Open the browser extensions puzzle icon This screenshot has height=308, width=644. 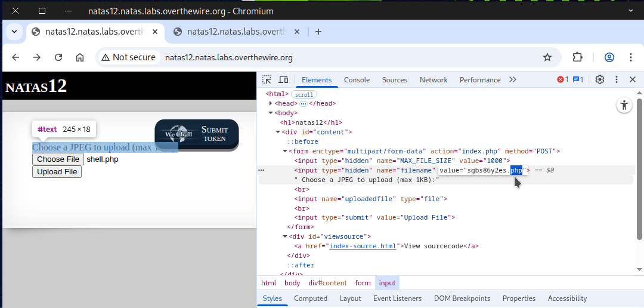coord(577,57)
